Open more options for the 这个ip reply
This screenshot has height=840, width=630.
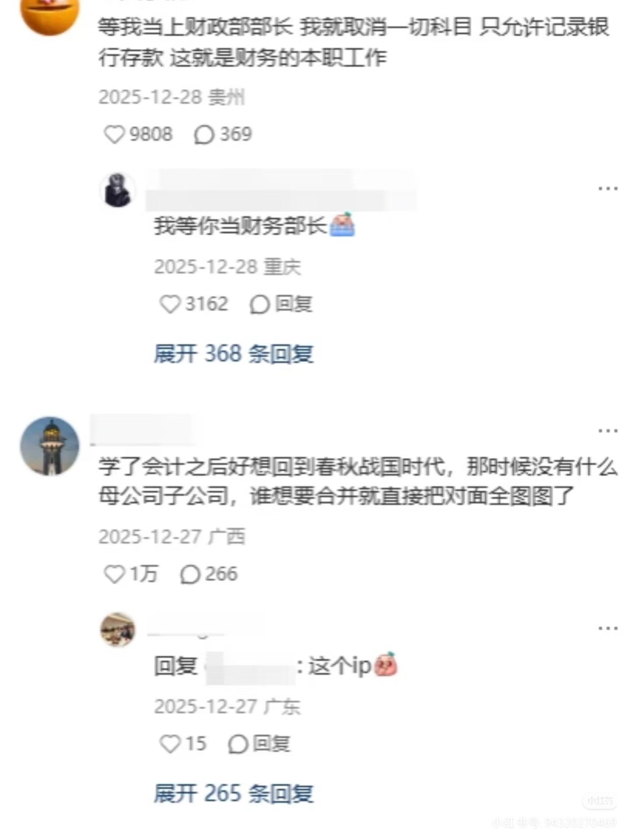pos(608,628)
